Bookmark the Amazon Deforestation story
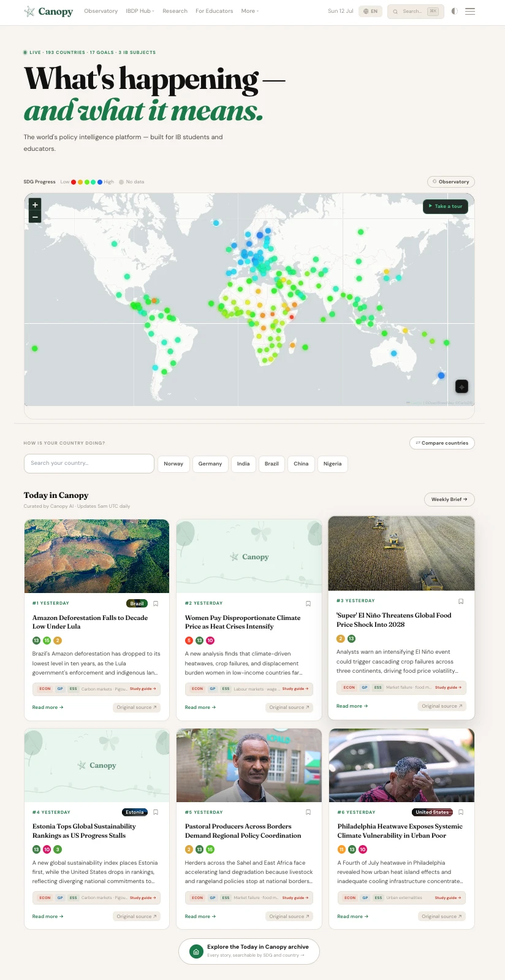 tap(156, 603)
